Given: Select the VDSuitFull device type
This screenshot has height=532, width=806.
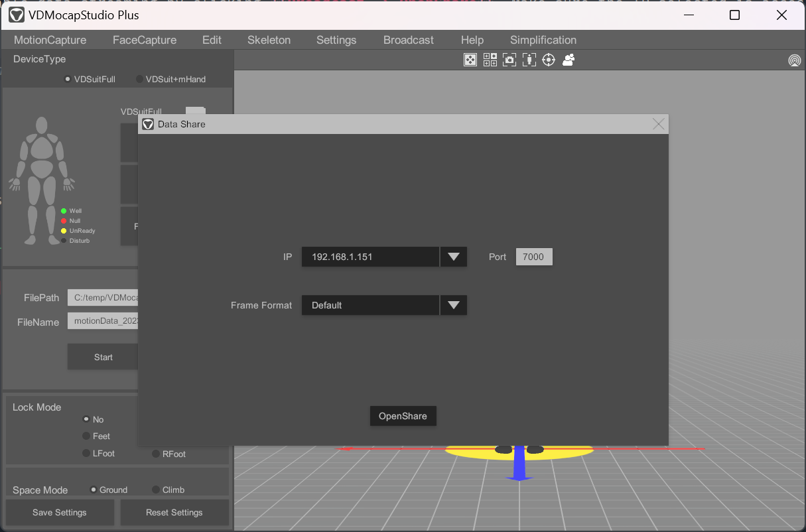Looking at the screenshot, I should [x=90, y=79].
